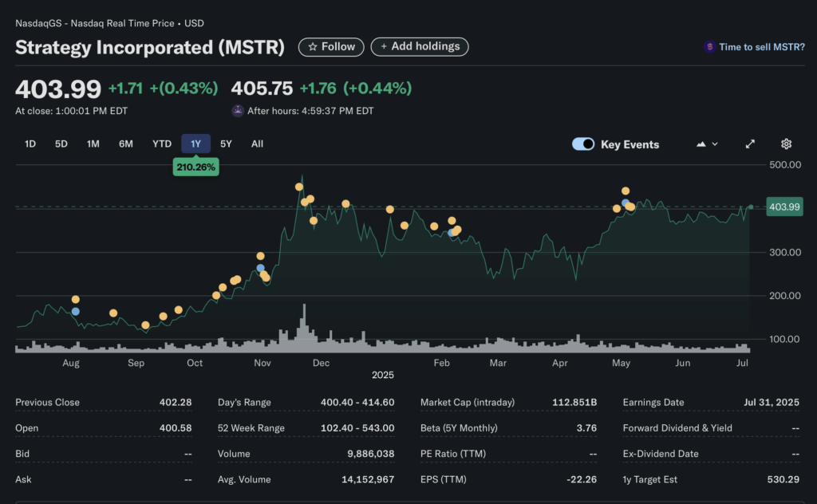View the All time range
Screen dimensions: 817x504
[257, 144]
